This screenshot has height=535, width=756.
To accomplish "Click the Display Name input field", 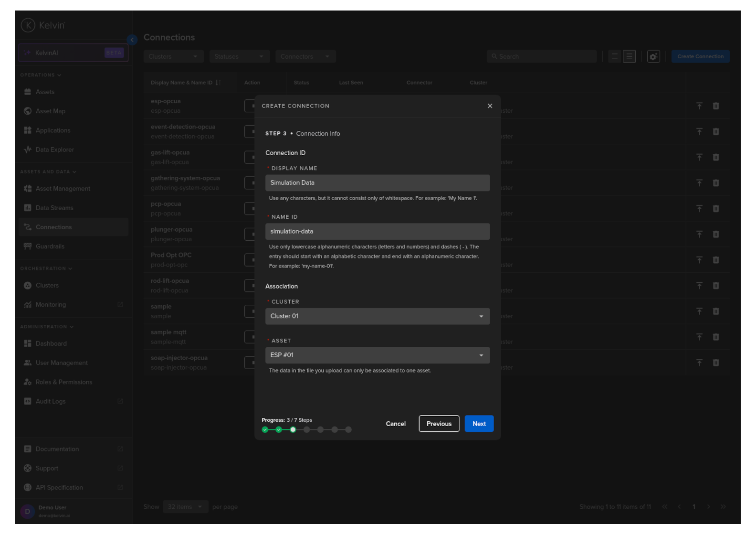I will [377, 183].
